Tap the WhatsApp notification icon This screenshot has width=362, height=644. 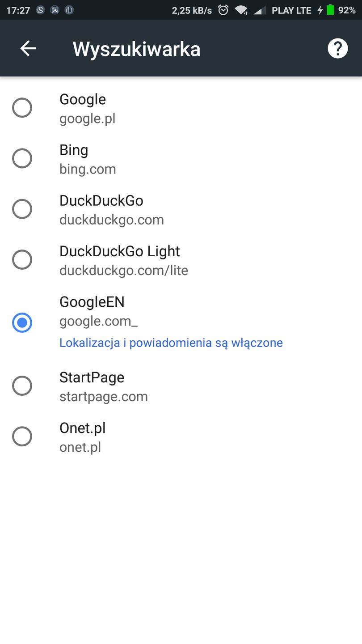pyautogui.click(x=41, y=10)
